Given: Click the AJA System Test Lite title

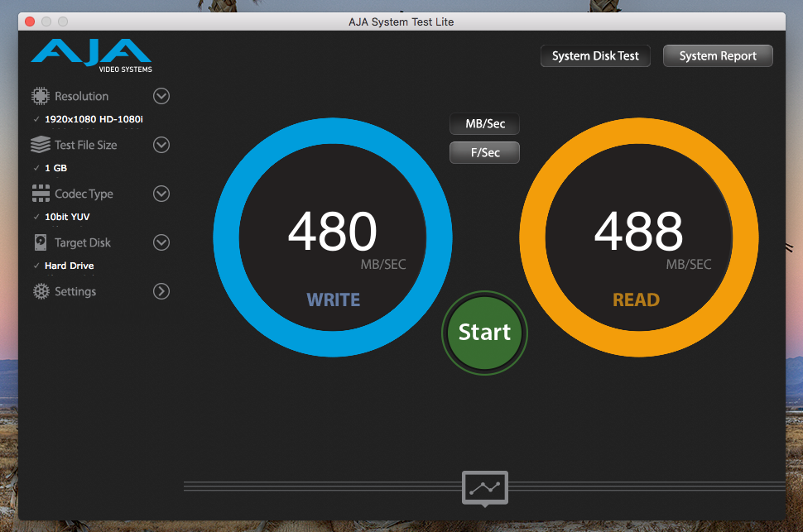Looking at the screenshot, I should tap(401, 22).
